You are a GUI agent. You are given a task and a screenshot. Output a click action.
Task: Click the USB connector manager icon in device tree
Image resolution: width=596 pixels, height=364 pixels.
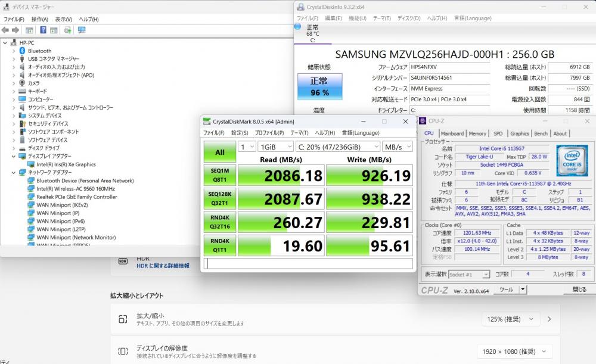pos(22,59)
